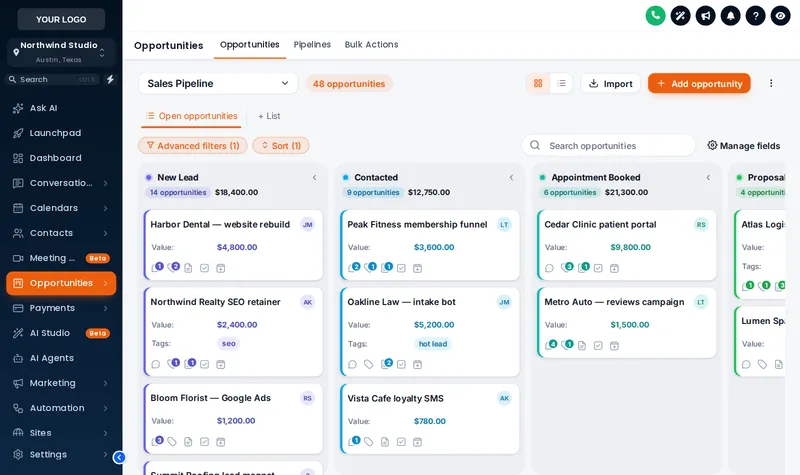Open Automation in the sidebar
The image size is (800, 475).
pyautogui.click(x=61, y=408)
